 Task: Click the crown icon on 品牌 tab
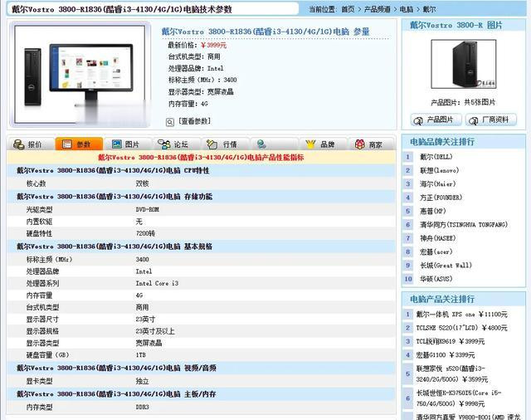pos(310,144)
